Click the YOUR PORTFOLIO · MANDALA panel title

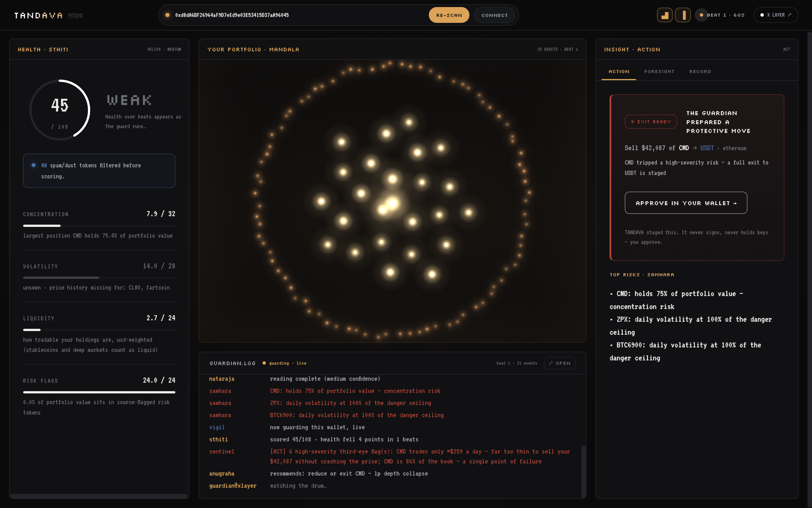(x=253, y=49)
